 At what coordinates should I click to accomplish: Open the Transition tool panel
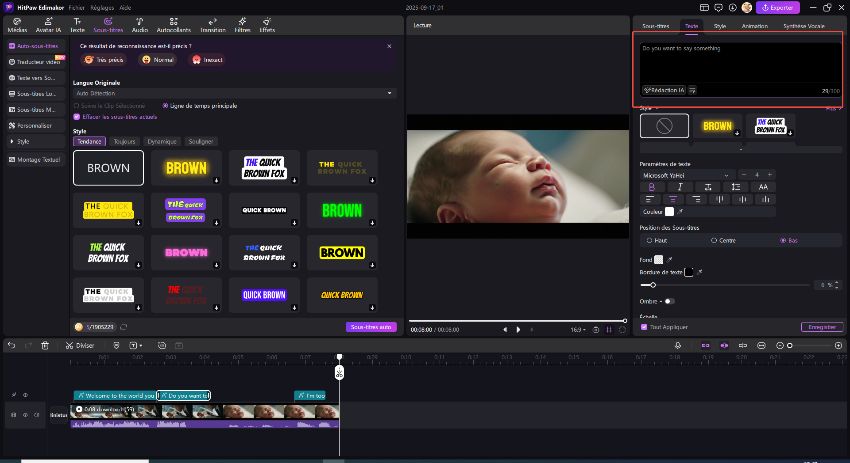[212, 24]
